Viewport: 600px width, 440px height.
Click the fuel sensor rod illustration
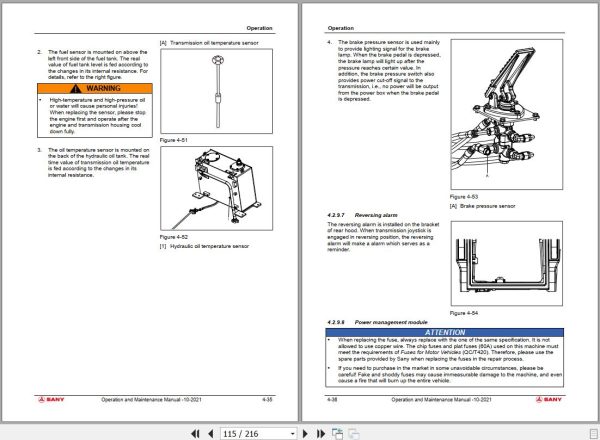(x=217, y=91)
